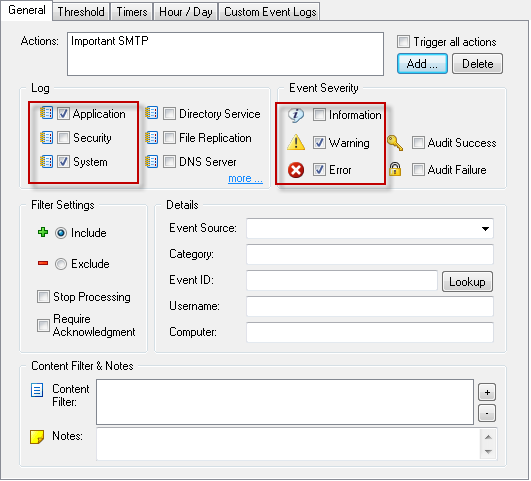The width and height of the screenshot is (531, 481).
Task: Click the red Error cross icon
Action: tap(296, 170)
